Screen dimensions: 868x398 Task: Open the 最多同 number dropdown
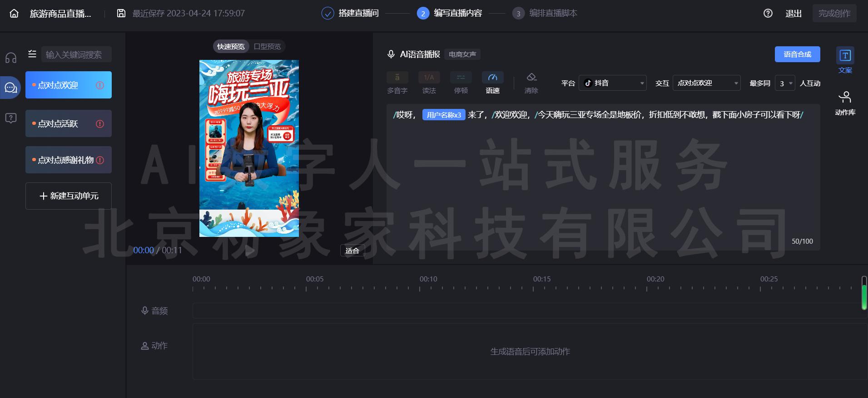(785, 84)
